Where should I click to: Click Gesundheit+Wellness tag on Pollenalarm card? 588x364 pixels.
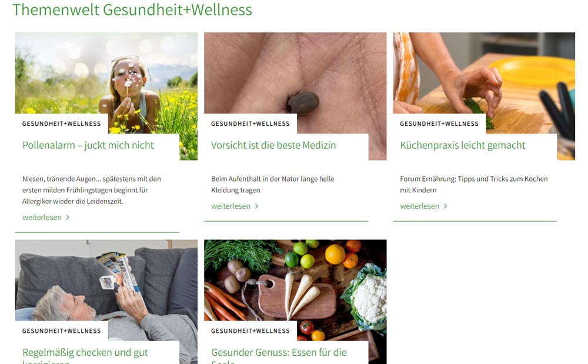point(62,123)
